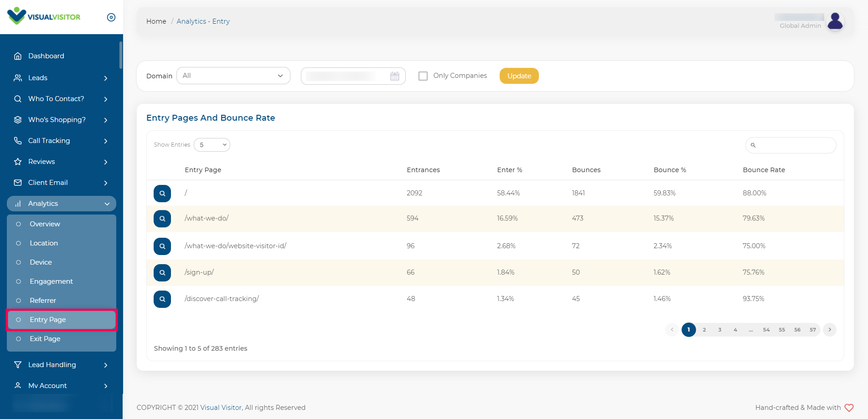Click the date range input field
The image size is (868, 419).
pos(353,76)
